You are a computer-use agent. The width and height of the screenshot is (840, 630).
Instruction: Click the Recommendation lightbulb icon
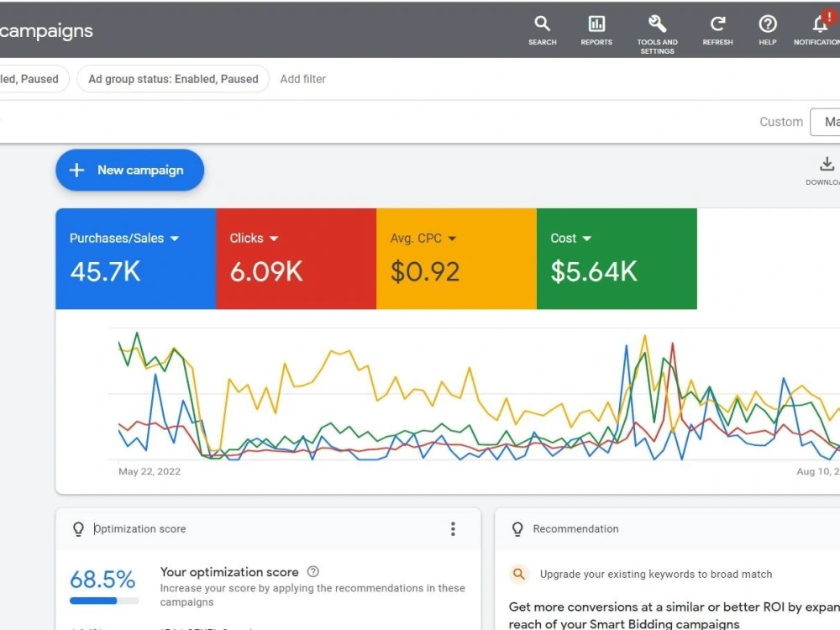click(517, 528)
